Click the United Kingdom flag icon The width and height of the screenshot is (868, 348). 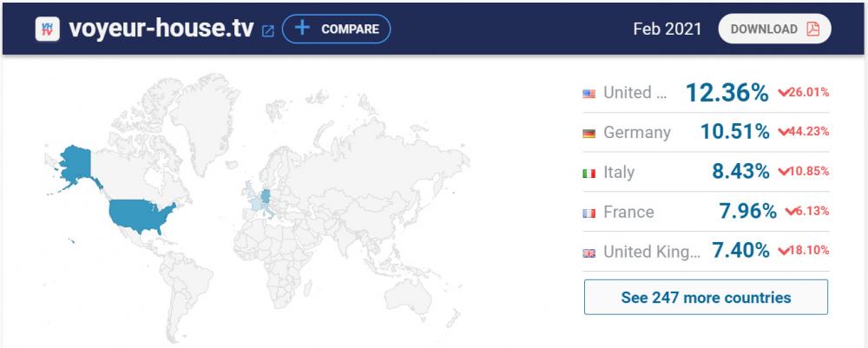[589, 253]
